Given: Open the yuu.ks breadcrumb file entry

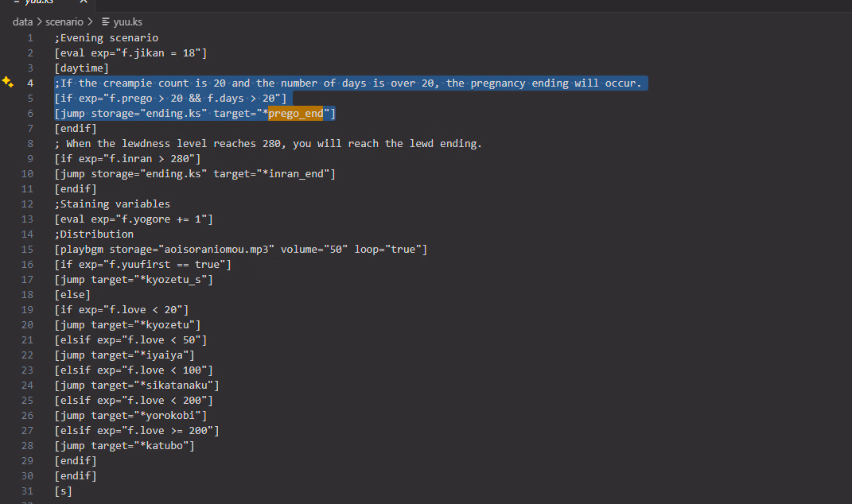Looking at the screenshot, I should tap(127, 22).
